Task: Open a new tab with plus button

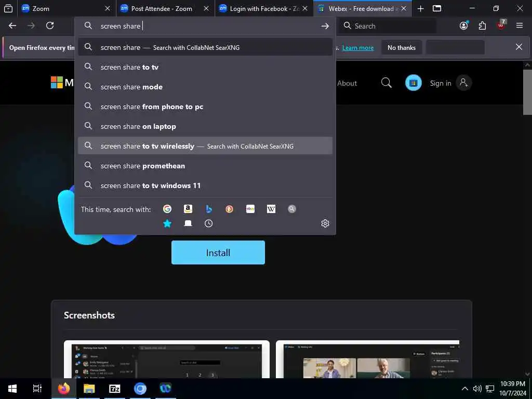Action: click(x=420, y=8)
